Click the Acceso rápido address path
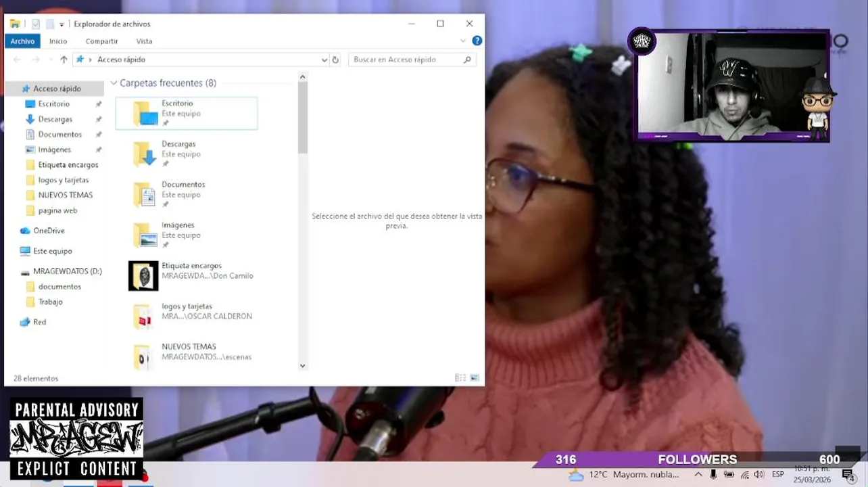The image size is (868, 487). [x=121, y=60]
